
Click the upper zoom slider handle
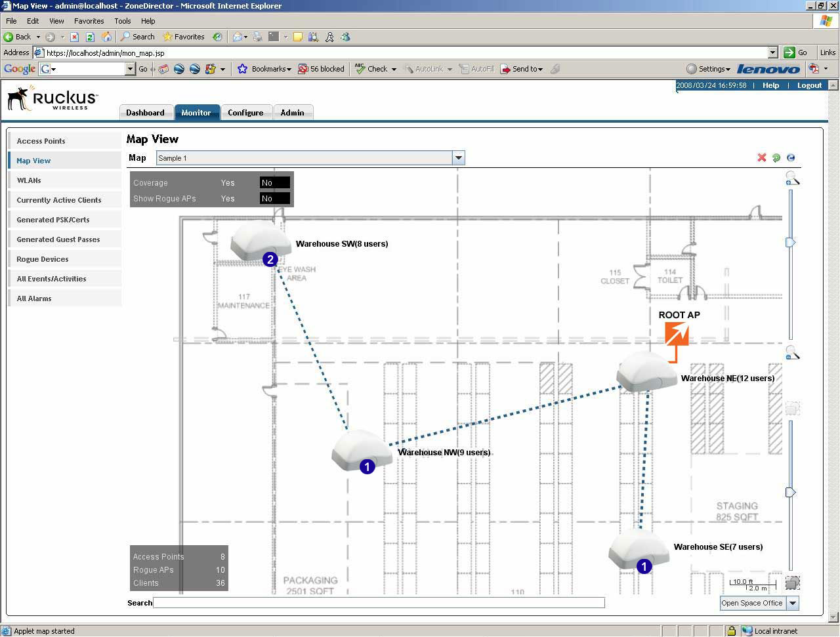791,243
